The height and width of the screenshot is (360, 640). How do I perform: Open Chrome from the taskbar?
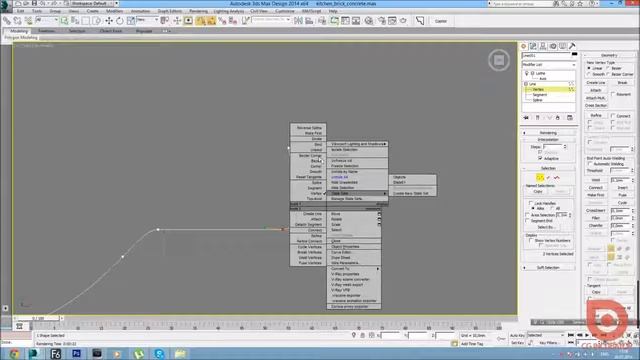[14, 353]
